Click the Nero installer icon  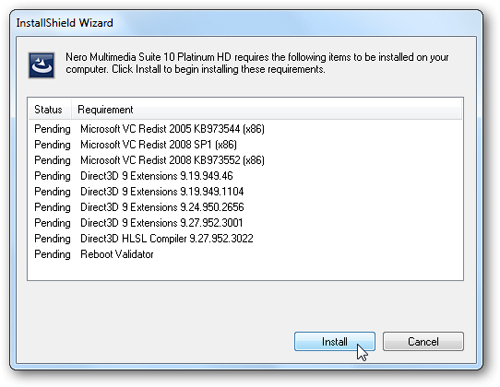tap(41, 65)
